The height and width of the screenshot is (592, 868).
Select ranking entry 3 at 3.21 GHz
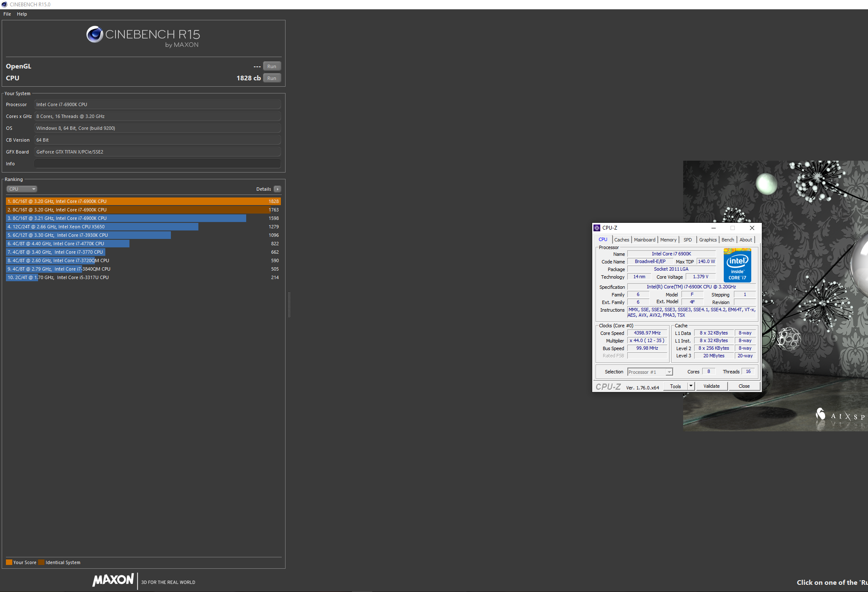point(143,218)
